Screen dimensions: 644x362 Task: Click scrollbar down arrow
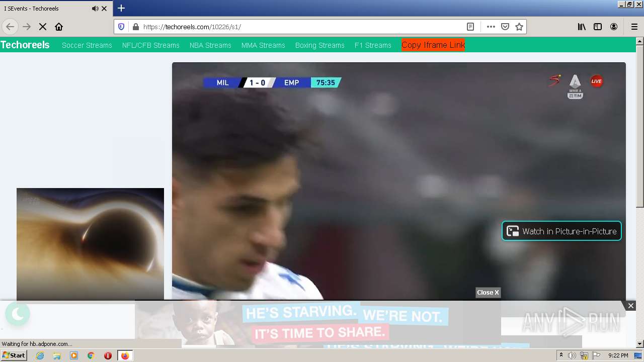point(639,344)
